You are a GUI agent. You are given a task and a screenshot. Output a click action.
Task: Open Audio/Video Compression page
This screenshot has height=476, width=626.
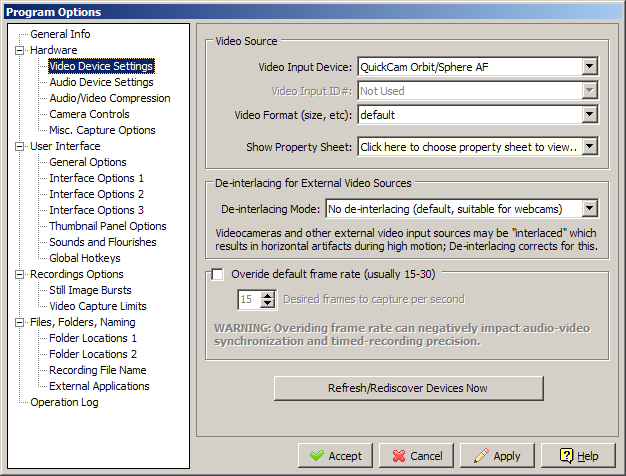tap(110, 98)
